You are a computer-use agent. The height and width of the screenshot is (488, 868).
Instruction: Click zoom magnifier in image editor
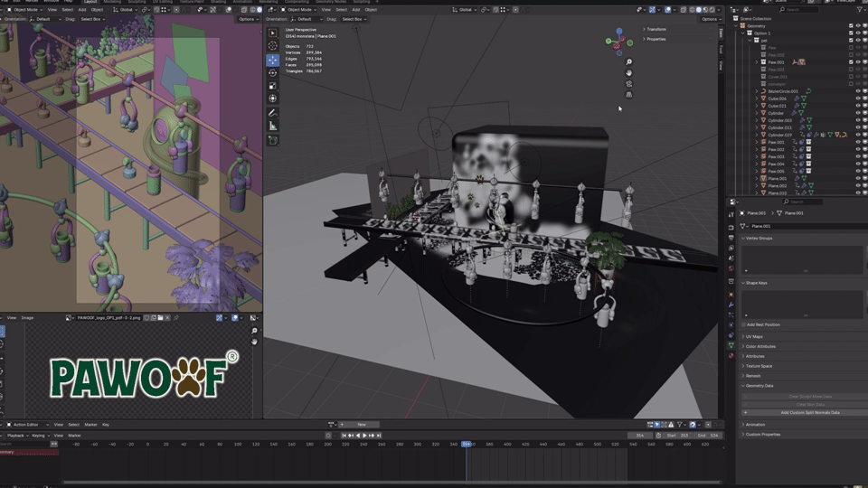[255, 331]
